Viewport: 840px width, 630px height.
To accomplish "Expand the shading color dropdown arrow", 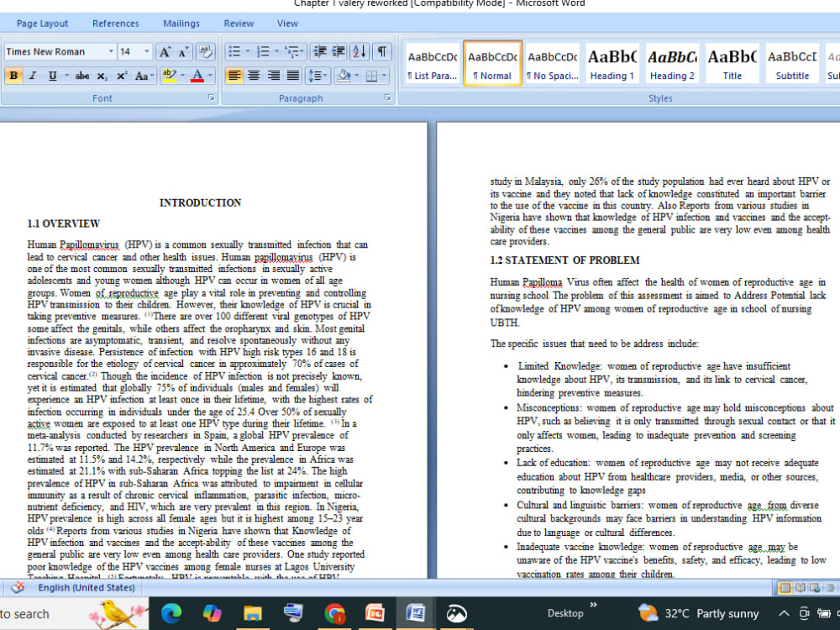I will tap(357, 76).
